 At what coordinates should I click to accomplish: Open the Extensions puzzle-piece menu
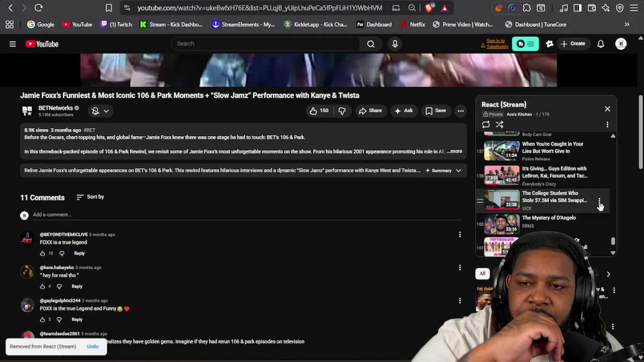click(x=527, y=8)
